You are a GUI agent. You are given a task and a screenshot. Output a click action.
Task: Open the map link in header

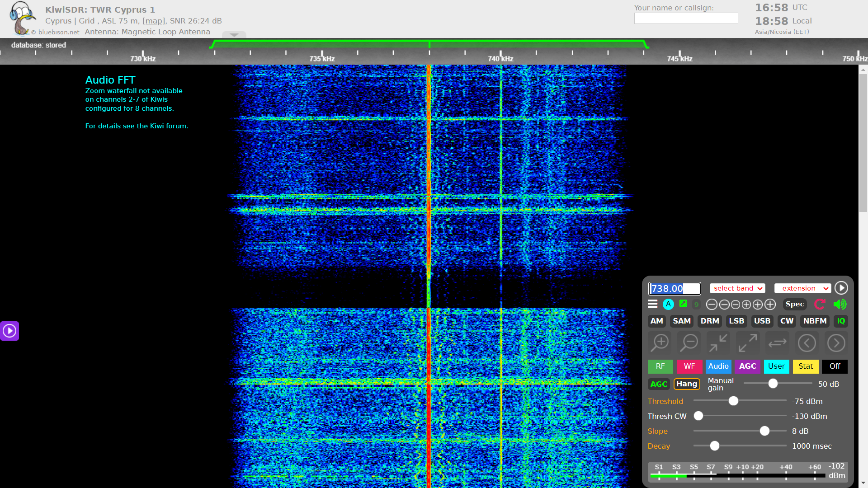(153, 21)
